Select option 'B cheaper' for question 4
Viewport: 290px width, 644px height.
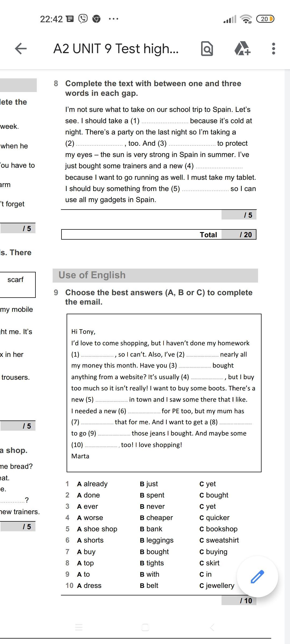click(156, 518)
